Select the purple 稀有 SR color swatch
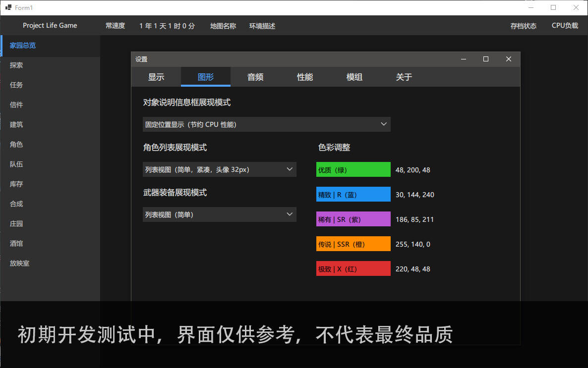Viewport: 588px width, 368px height. [353, 219]
